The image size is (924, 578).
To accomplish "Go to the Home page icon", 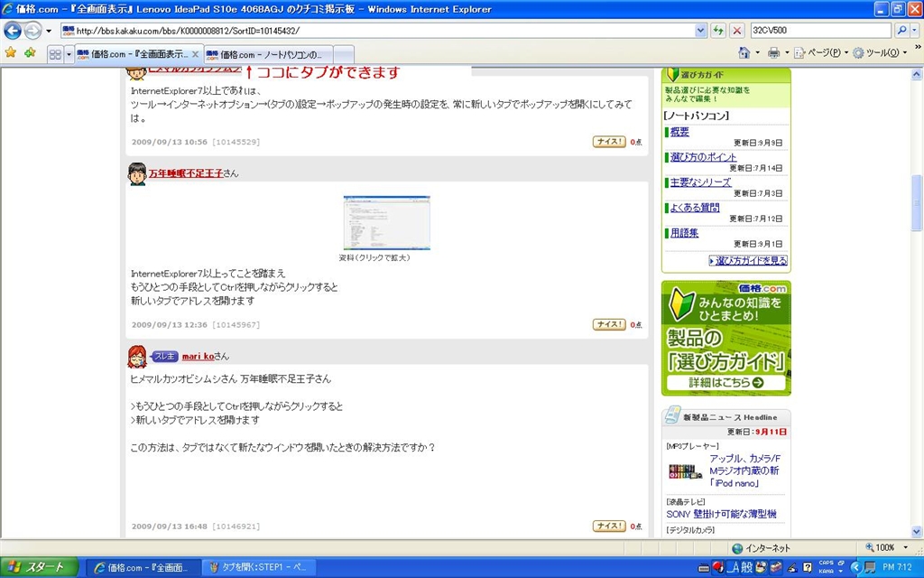I will coord(744,53).
